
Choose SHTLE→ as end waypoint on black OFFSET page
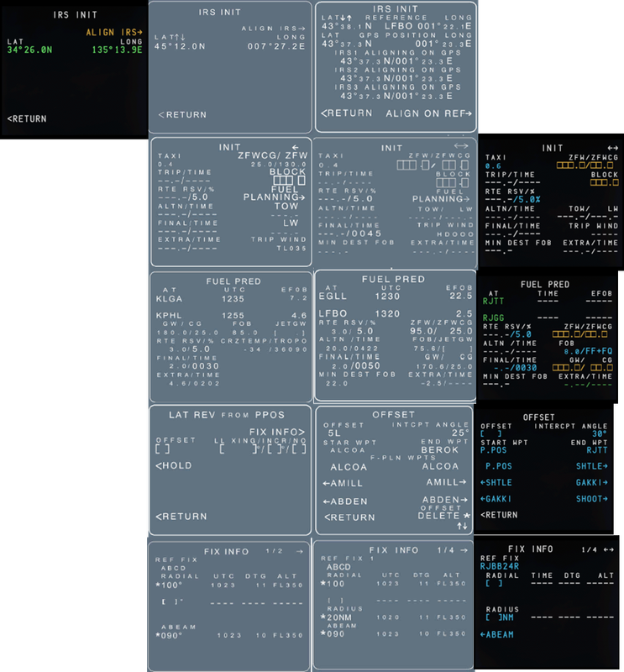point(592,466)
